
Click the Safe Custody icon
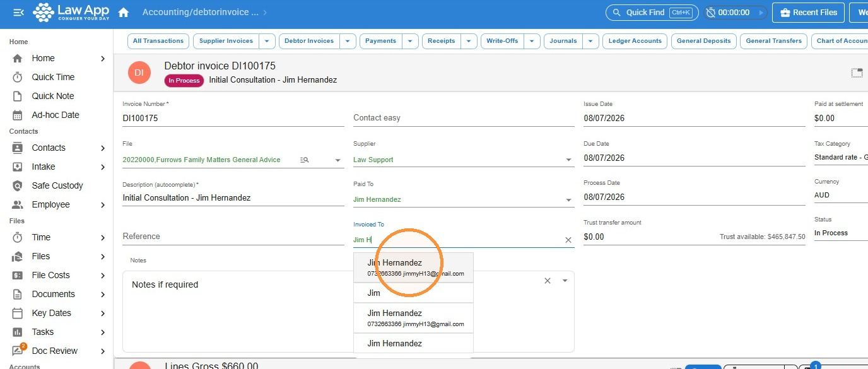(x=18, y=185)
